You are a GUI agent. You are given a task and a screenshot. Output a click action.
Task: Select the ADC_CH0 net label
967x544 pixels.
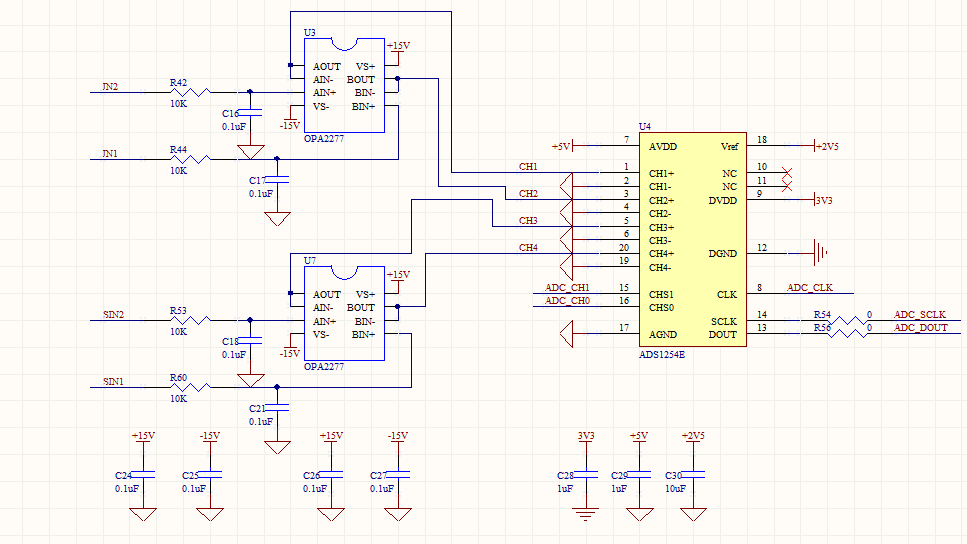pyautogui.click(x=567, y=301)
